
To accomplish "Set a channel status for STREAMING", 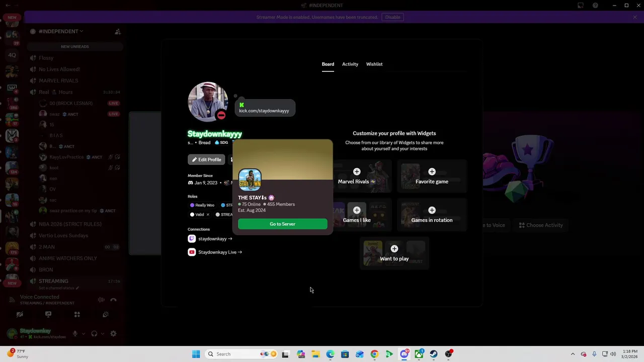I will point(58,288).
